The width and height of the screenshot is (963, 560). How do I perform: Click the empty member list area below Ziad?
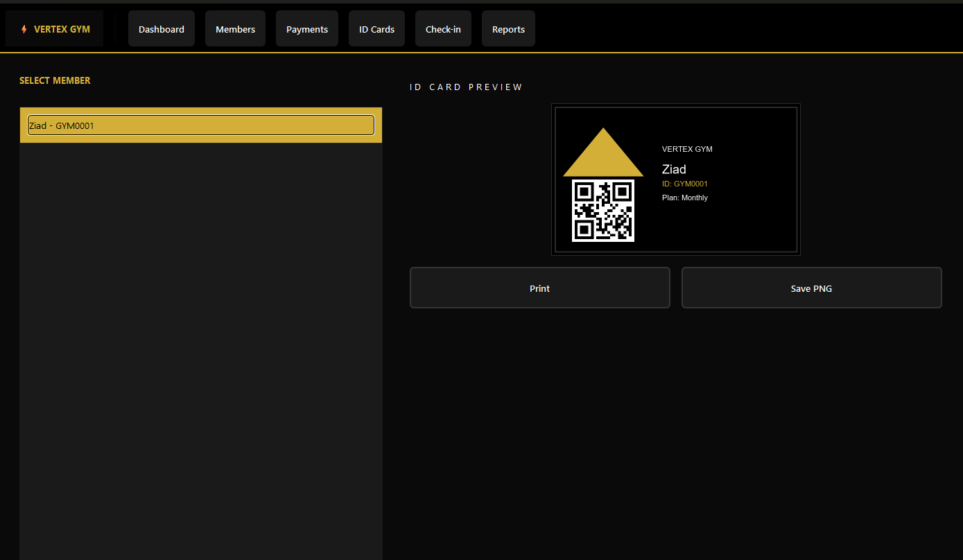[x=201, y=347]
